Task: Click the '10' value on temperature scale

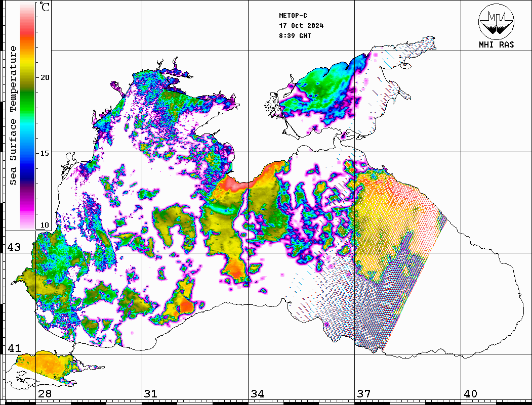Action: tap(45, 225)
